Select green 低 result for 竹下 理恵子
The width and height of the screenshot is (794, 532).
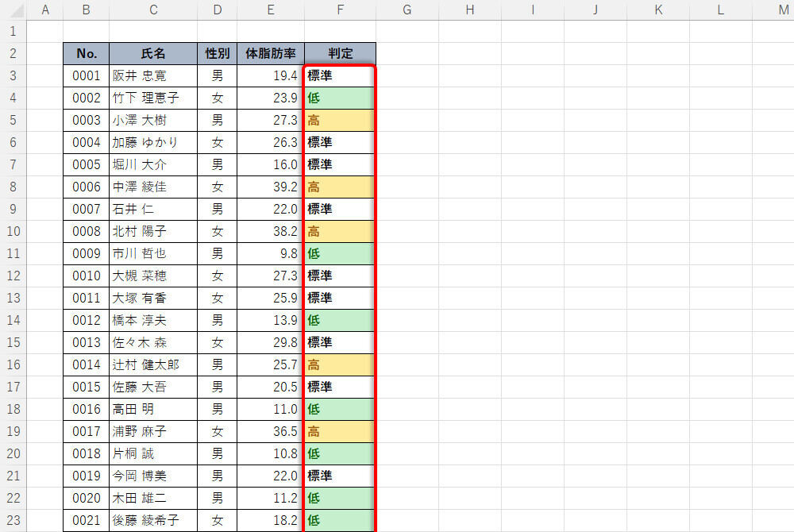pos(339,98)
